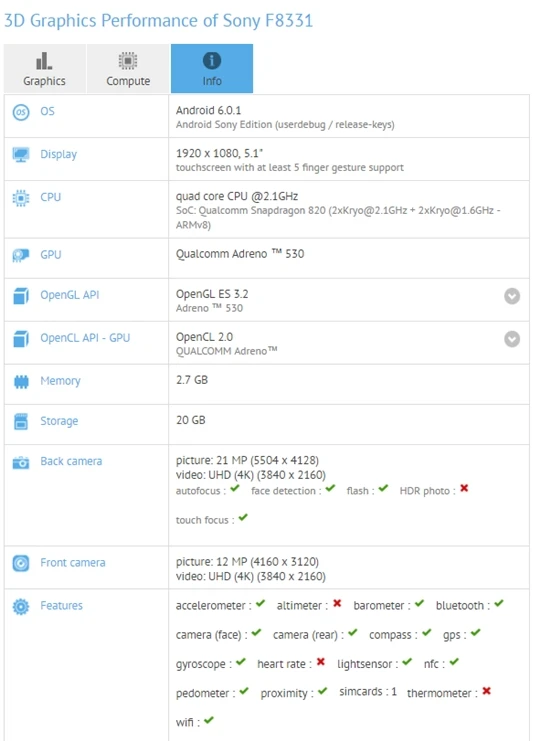Click the autofocus green check mark
The image size is (540, 741).
click(x=235, y=488)
